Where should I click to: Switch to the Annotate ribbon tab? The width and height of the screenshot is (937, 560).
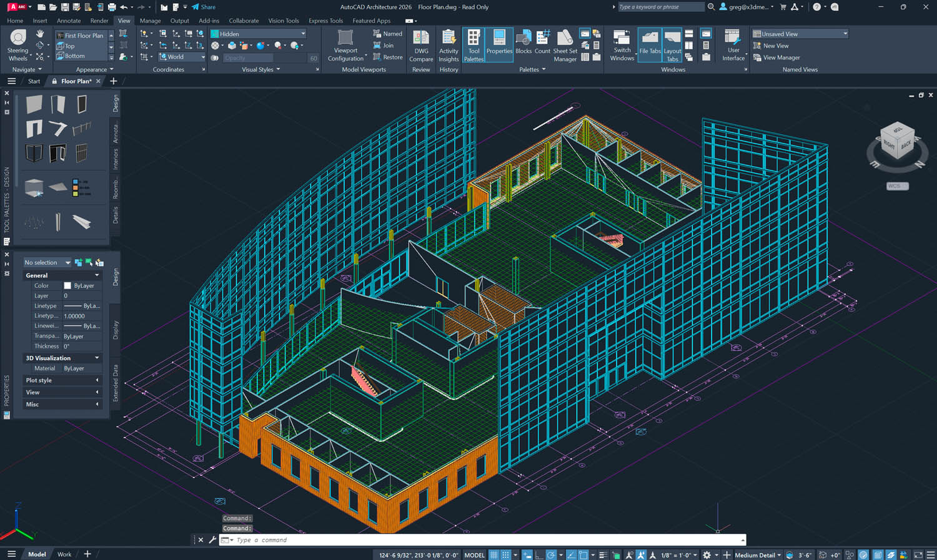pyautogui.click(x=69, y=21)
